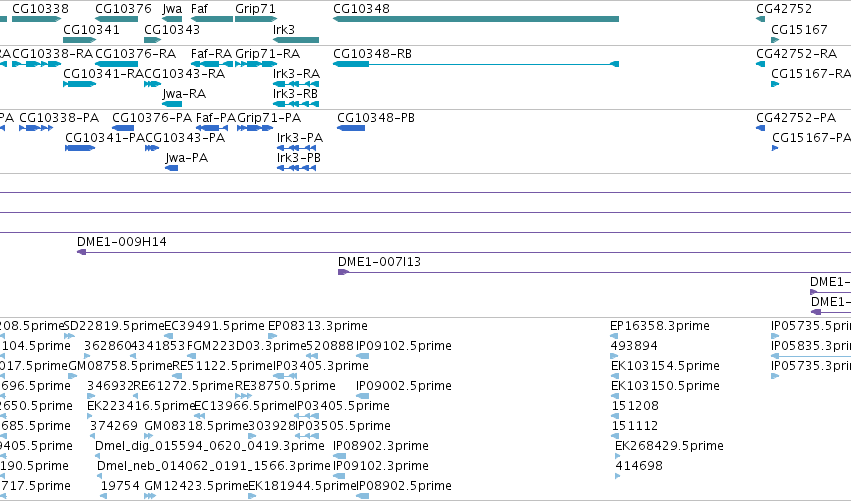This screenshot has width=851, height=501.
Task: Open the Jwa-RA transcript label
Action: pos(184,94)
